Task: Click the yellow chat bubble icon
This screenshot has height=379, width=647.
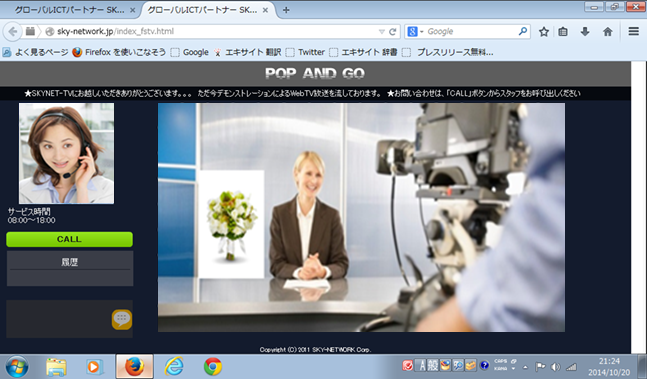Action: point(122,319)
